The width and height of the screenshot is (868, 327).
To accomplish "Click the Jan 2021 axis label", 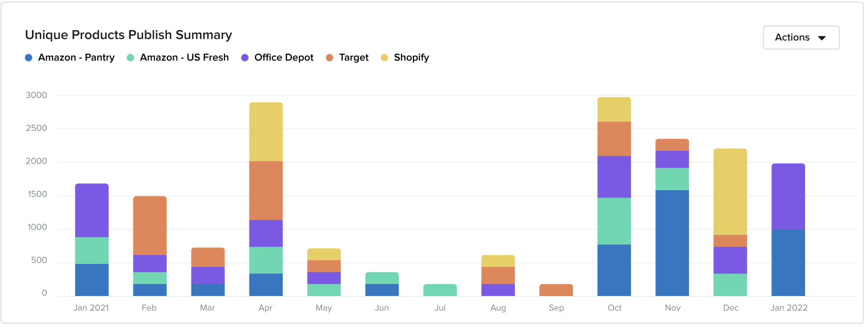I will (x=91, y=307).
